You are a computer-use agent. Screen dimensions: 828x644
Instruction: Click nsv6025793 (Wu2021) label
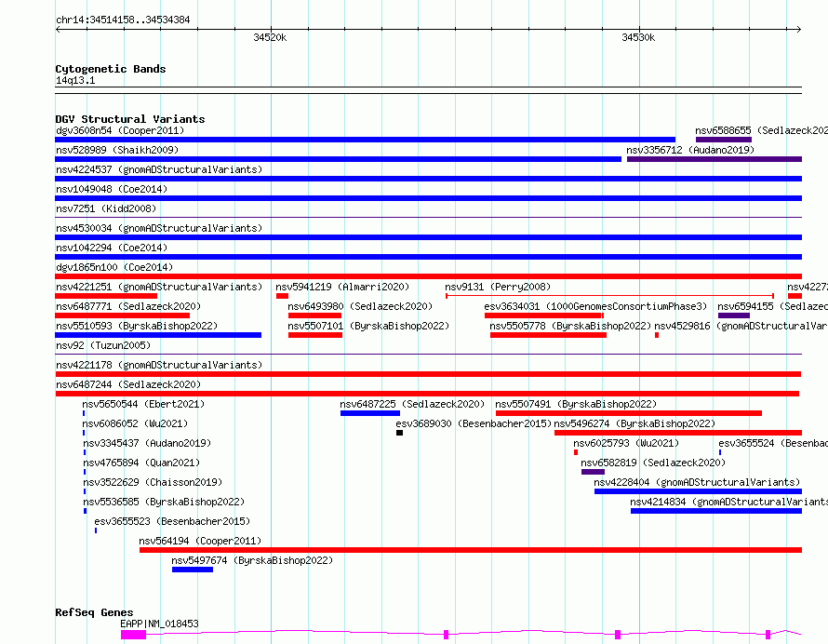click(626, 443)
